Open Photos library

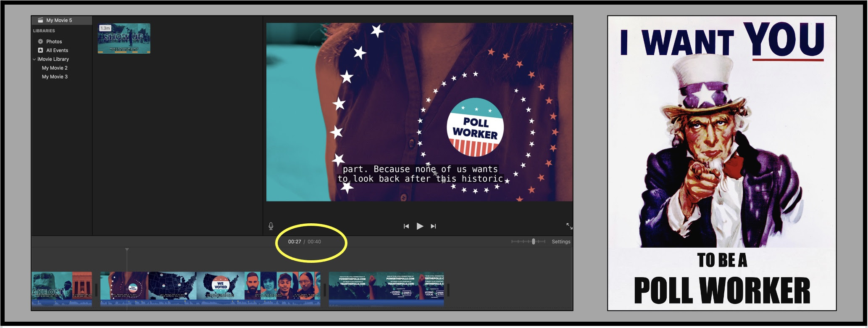54,42
